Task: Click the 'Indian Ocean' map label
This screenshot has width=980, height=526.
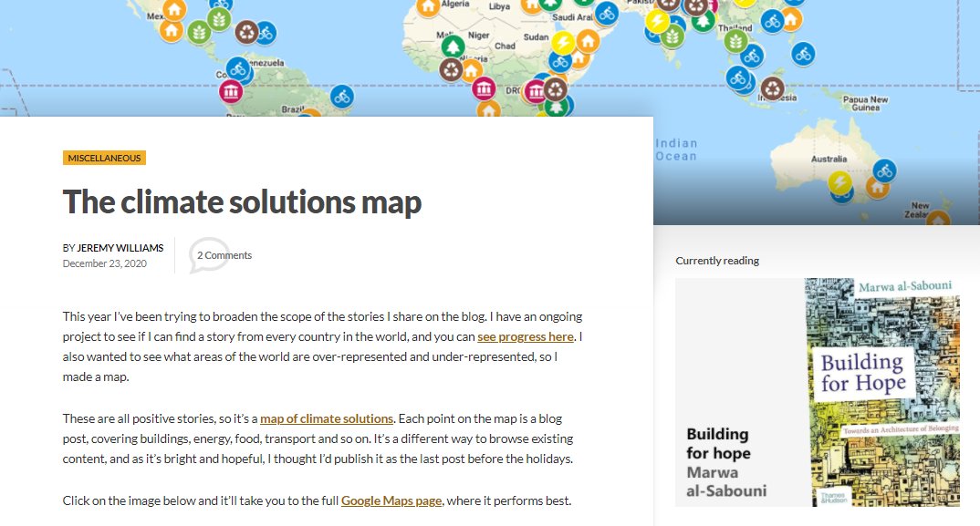Action: point(675,150)
